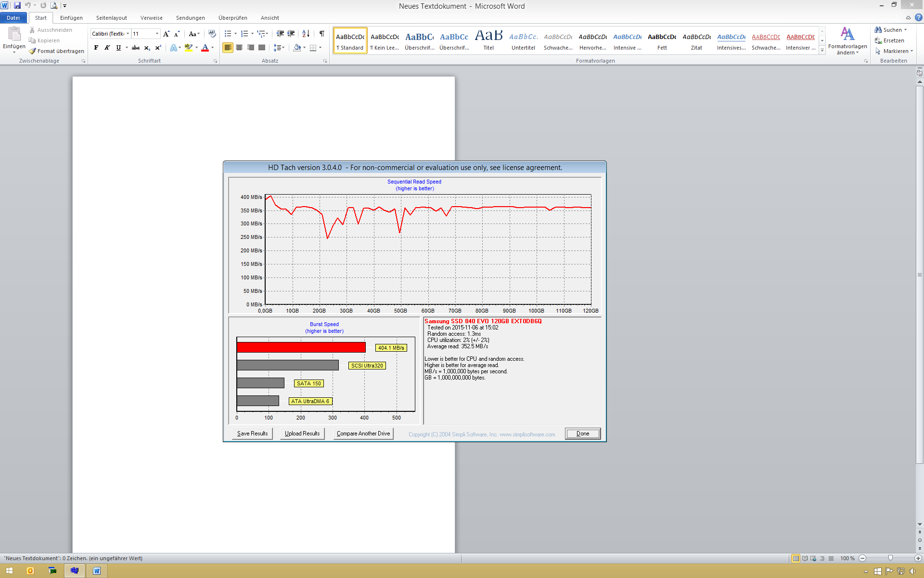This screenshot has height=578, width=924.
Task: Click the zoom slider handle
Action: pyautogui.click(x=890, y=558)
